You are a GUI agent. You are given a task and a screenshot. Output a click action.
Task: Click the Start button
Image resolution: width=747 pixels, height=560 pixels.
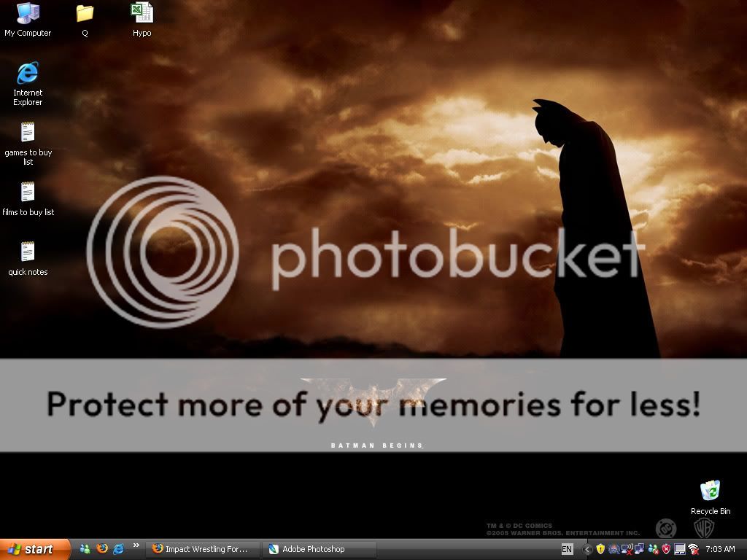tap(34, 549)
